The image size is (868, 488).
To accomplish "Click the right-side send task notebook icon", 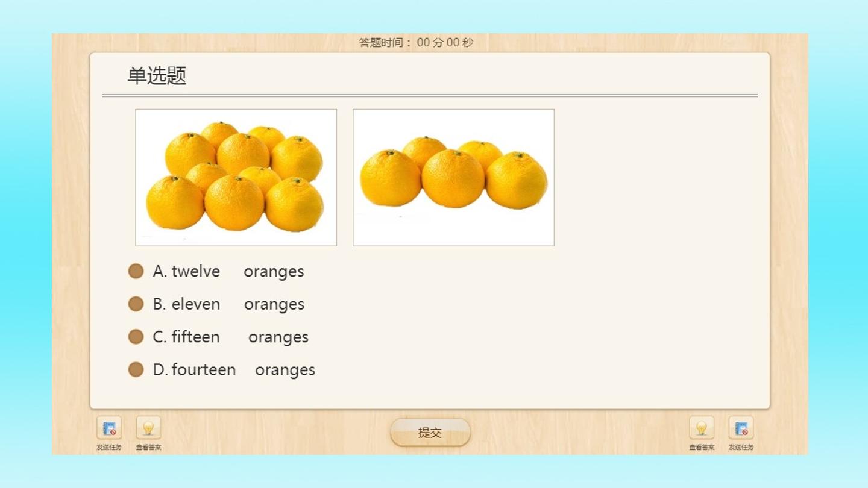I will pos(741,428).
